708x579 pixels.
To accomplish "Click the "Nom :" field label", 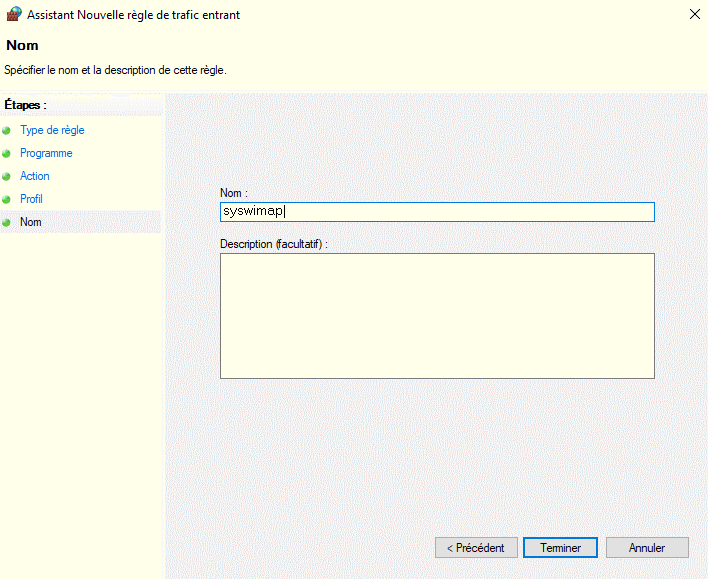I will 234,193.
